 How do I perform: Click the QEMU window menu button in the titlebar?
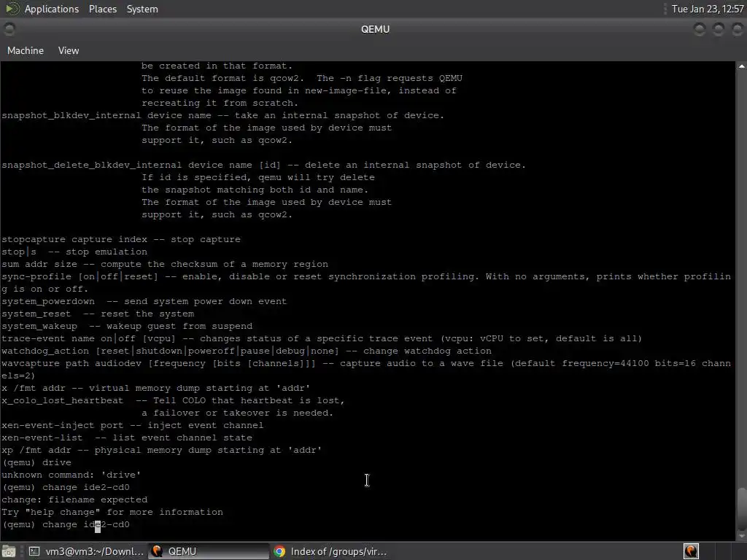(x=9, y=29)
